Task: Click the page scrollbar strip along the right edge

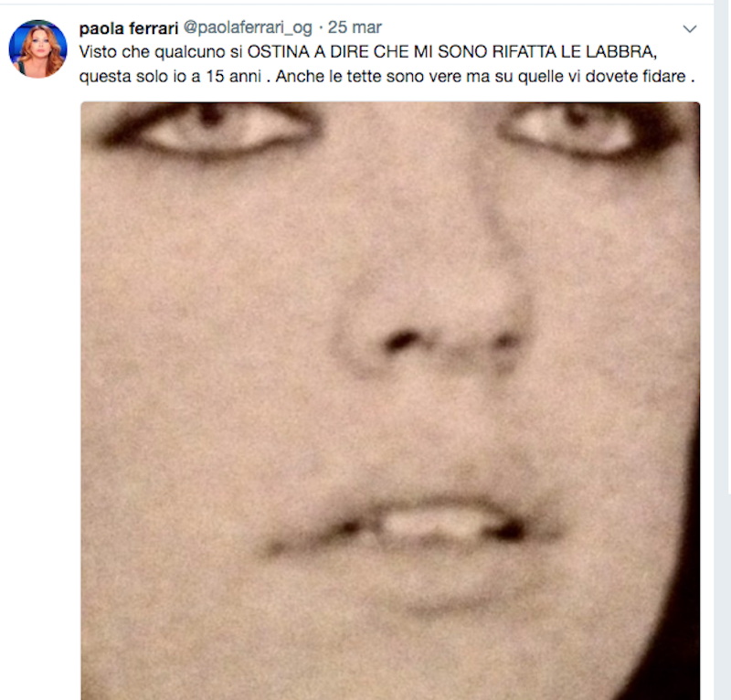Action: 722,350
